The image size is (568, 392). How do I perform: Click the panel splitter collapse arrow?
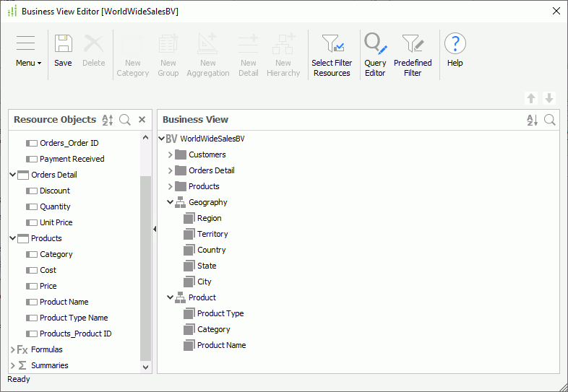click(154, 229)
